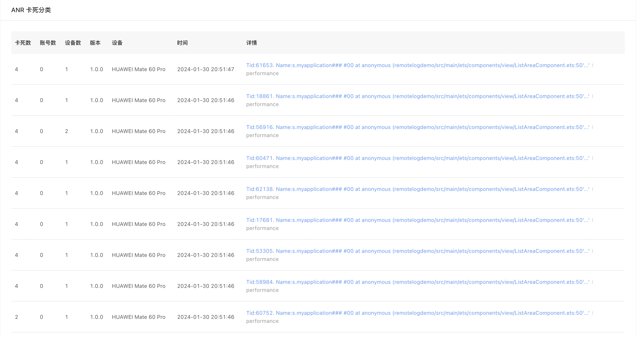Open the Tid:18861 ANR detail link
This screenshot has width=644, height=337.
pyautogui.click(x=418, y=96)
